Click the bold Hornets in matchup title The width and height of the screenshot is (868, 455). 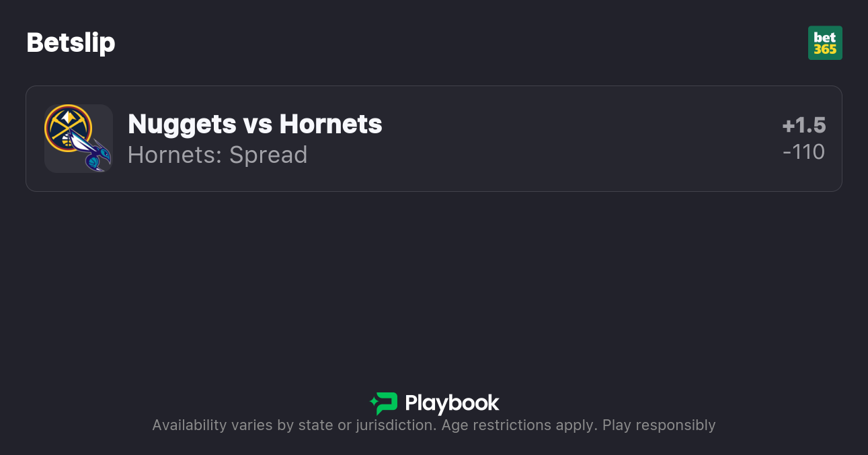pos(331,124)
